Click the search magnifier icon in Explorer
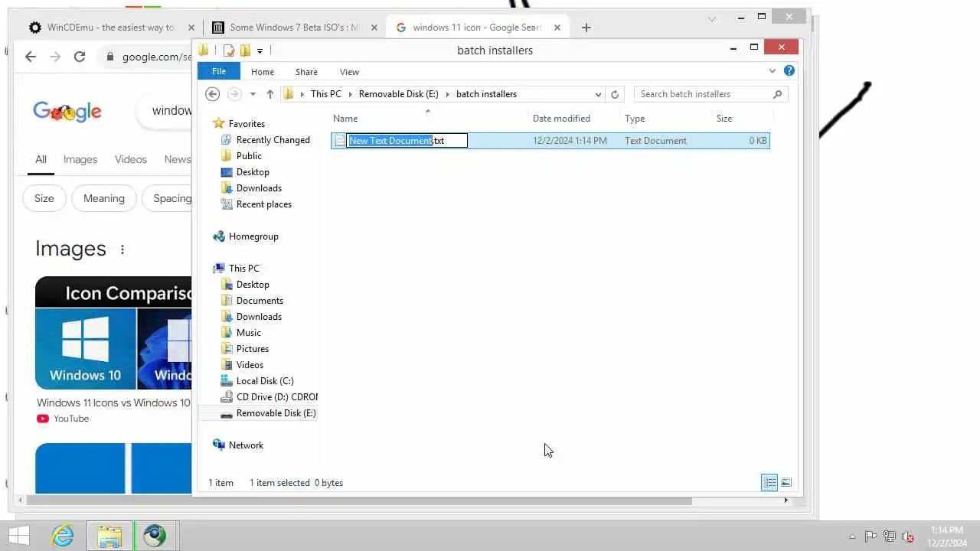Viewport: 980px width, 551px height. click(778, 94)
